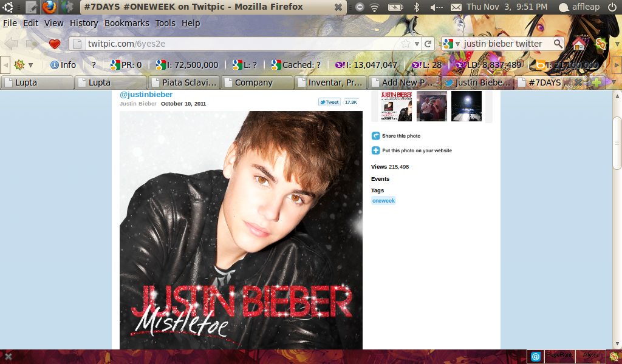This screenshot has width=622, height=364.
Task: Go to the Firefox home page
Action: coord(578,44)
